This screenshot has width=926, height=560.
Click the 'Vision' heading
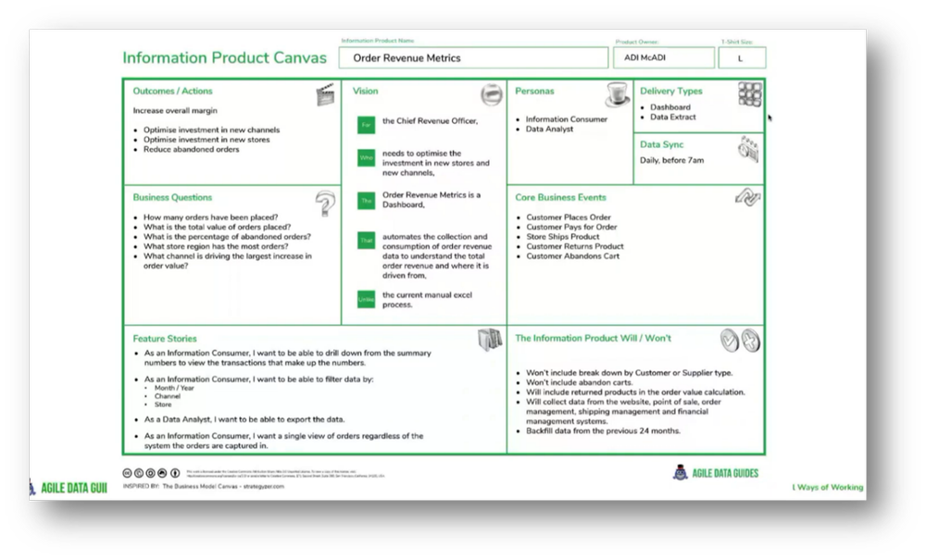[x=366, y=91]
